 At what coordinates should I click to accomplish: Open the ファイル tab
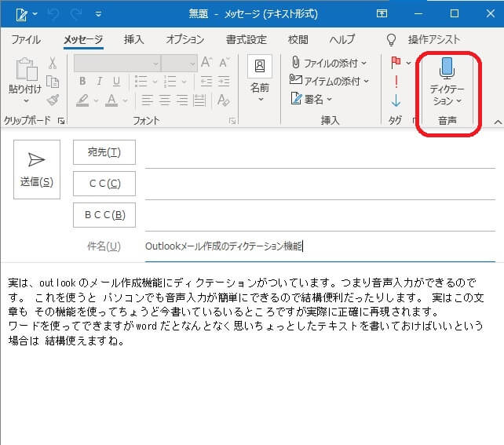(x=26, y=39)
